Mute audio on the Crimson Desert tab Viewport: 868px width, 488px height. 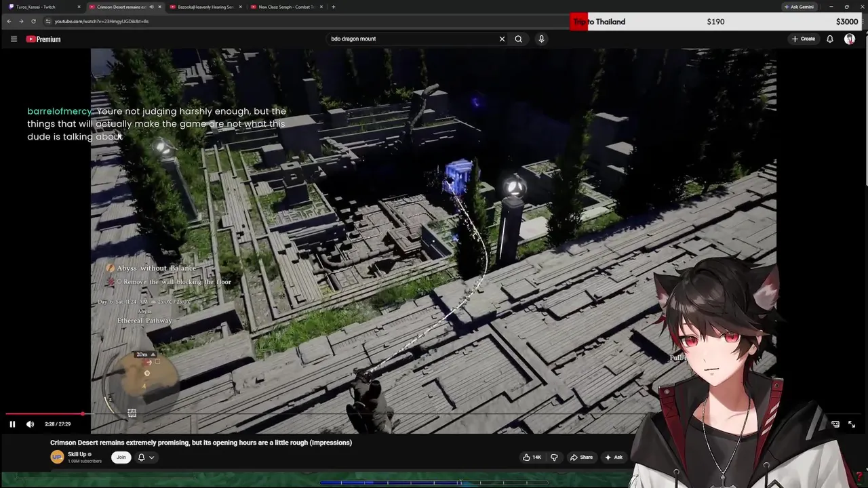[151, 7]
